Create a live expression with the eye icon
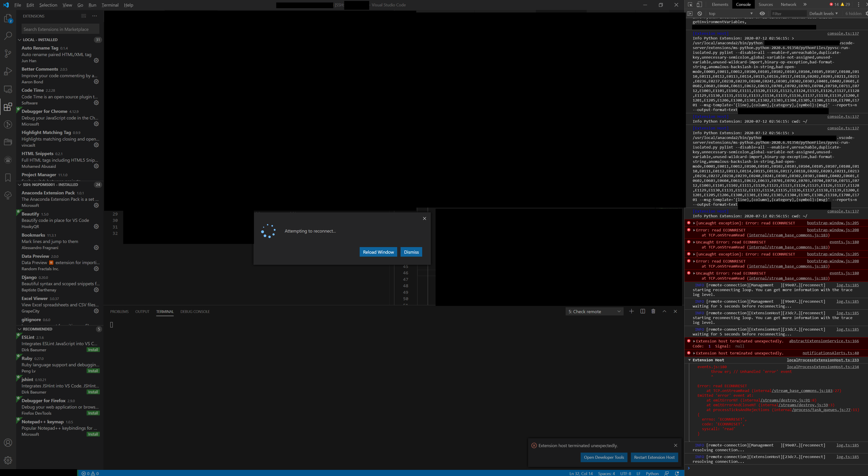The image size is (868, 476). point(762,13)
